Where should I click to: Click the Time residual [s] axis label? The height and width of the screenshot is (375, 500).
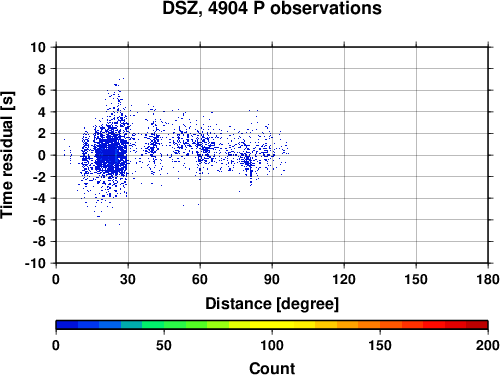coord(7,155)
